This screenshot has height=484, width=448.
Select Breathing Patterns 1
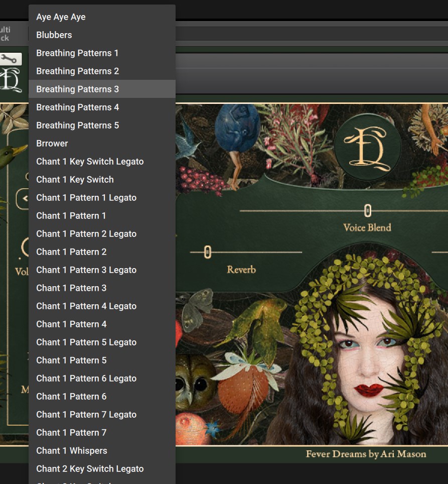tap(77, 53)
